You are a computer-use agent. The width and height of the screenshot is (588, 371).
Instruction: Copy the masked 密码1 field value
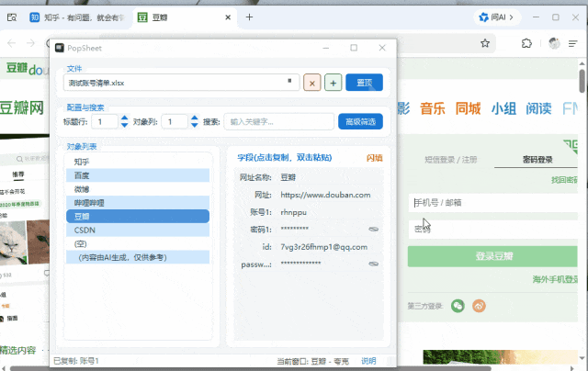[295, 229]
